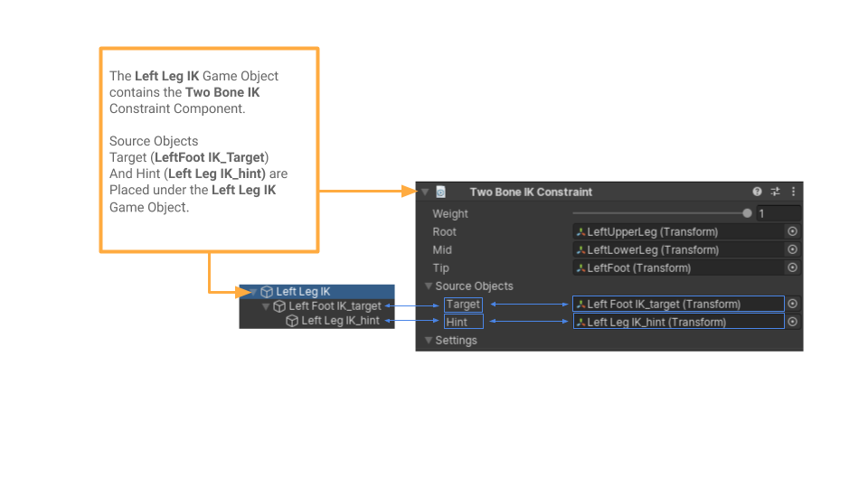868x488 pixels.
Task: Open the component presets icon
Action: (776, 192)
